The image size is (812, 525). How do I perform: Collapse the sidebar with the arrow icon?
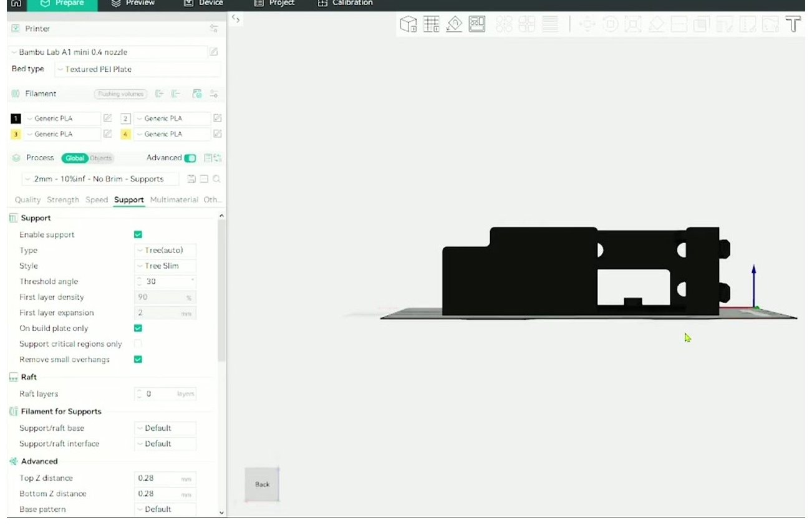click(235, 19)
